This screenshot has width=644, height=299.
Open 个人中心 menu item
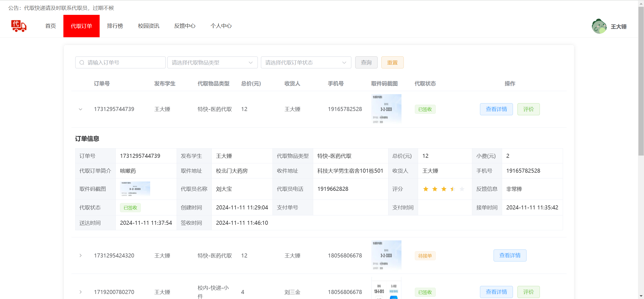point(221,26)
